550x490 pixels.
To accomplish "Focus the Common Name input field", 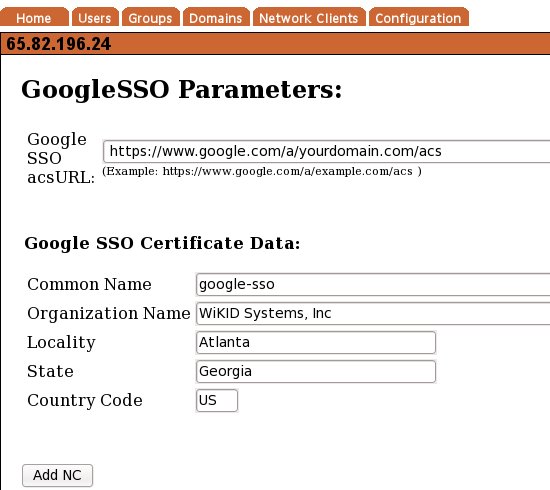I will 373,284.
